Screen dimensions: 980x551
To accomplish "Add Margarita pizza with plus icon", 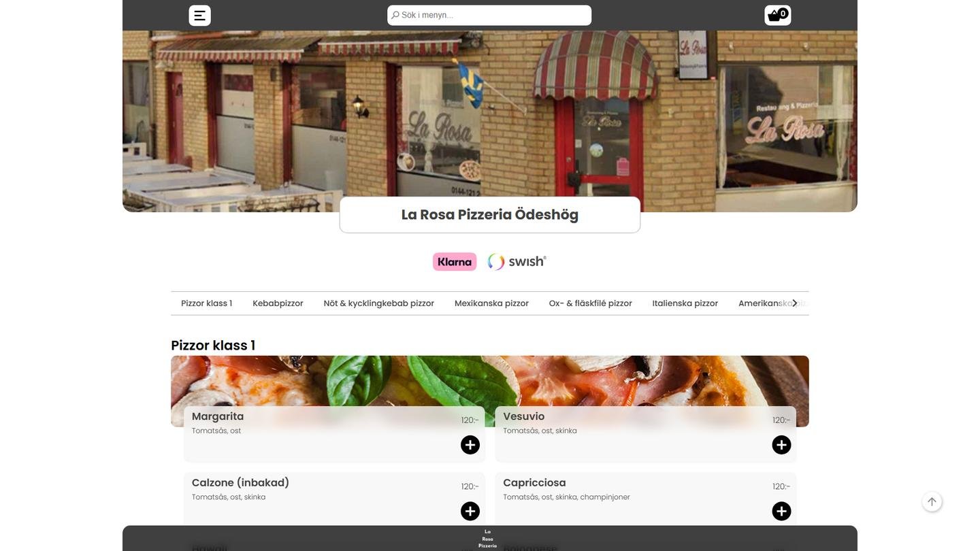I will tap(470, 445).
